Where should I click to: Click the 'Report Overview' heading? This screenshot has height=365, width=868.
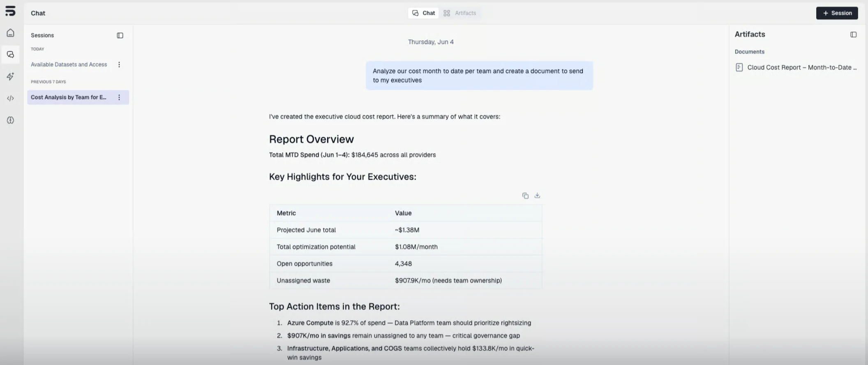point(311,139)
